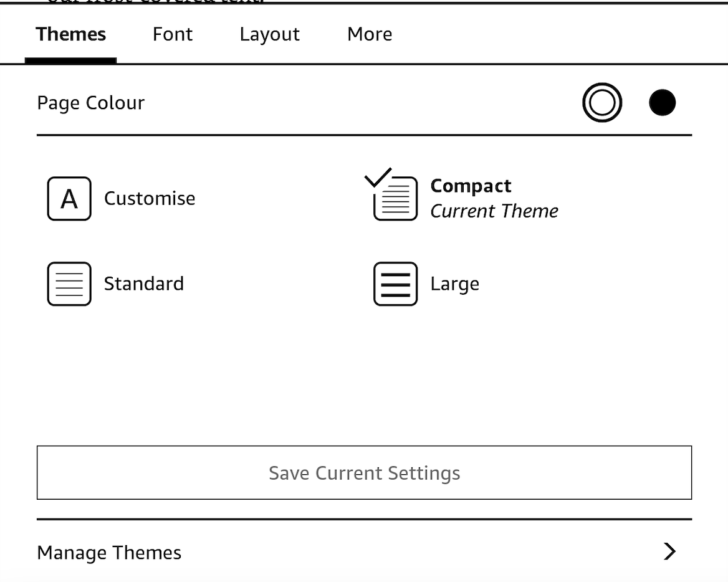The image size is (728, 582).
Task: Tap the Current Theme italic text
Action: coord(494,211)
